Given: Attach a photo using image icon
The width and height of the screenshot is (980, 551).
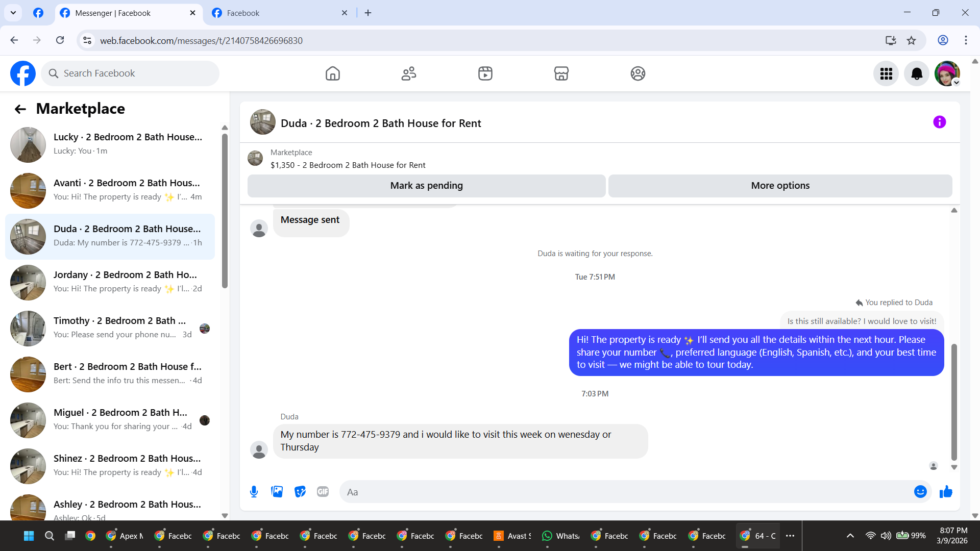Looking at the screenshot, I should [277, 492].
